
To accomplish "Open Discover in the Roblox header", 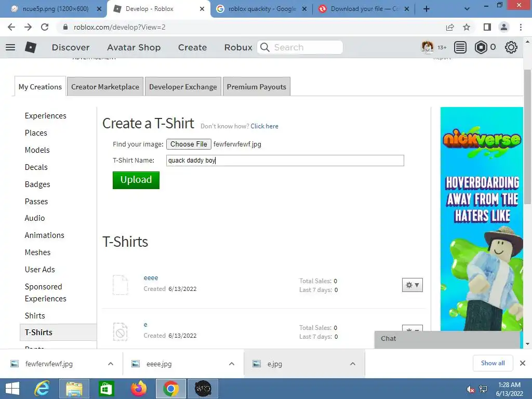I will pyautogui.click(x=71, y=47).
